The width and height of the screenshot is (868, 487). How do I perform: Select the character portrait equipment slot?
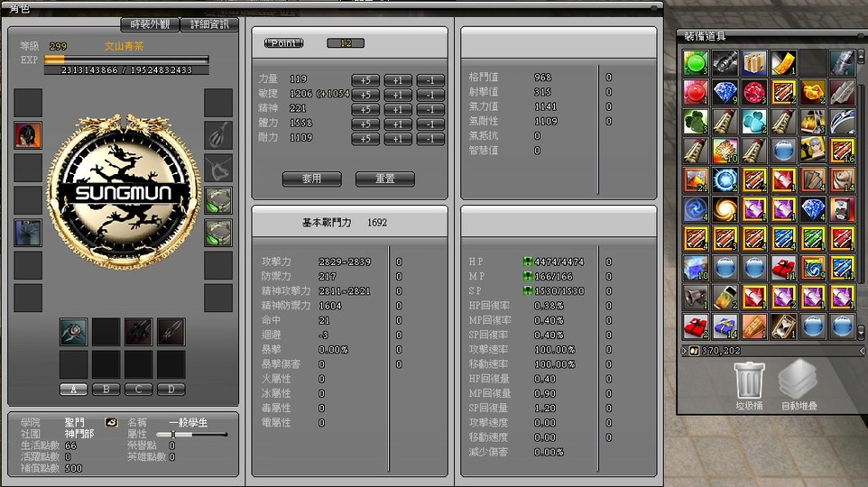click(28, 135)
